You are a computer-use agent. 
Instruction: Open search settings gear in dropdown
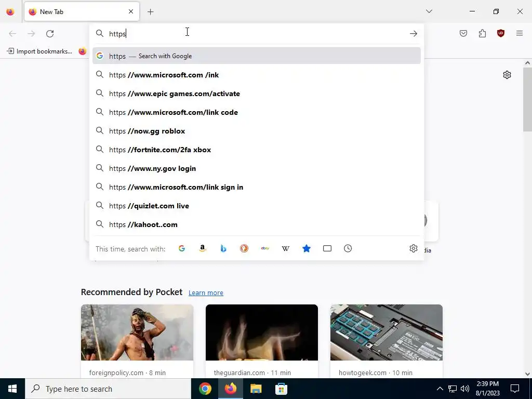coord(413,249)
